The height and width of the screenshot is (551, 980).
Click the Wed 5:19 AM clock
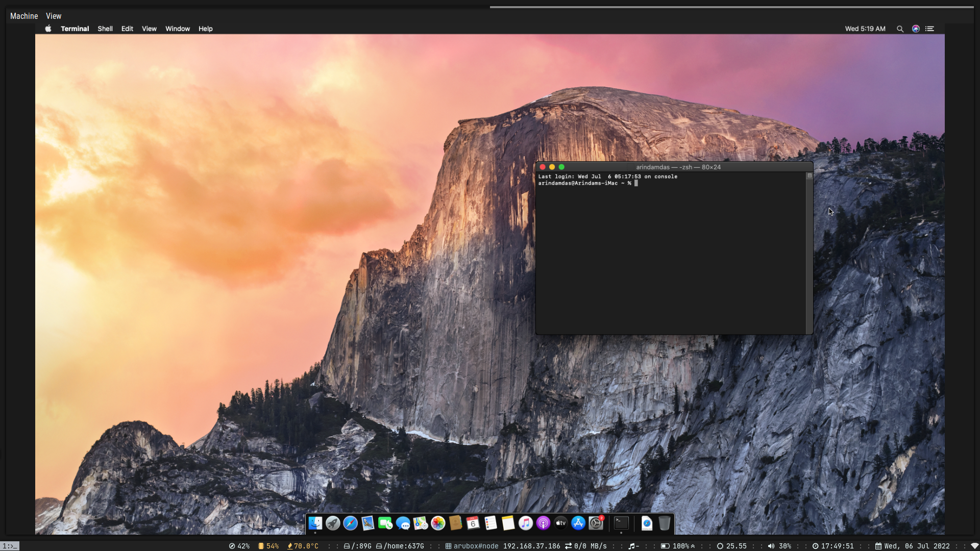tap(865, 29)
